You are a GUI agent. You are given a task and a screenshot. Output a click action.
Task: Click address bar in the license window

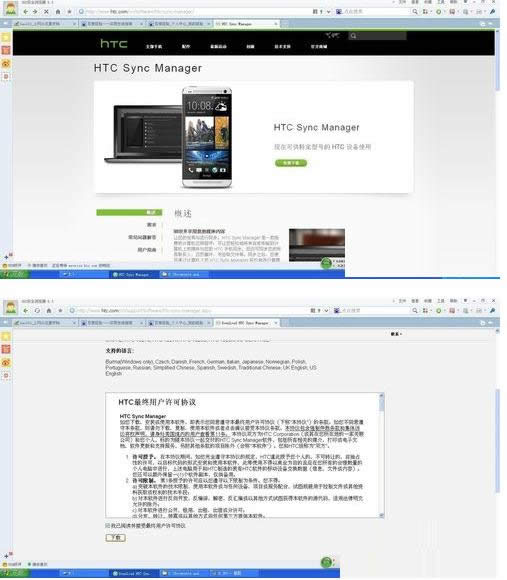point(190,311)
